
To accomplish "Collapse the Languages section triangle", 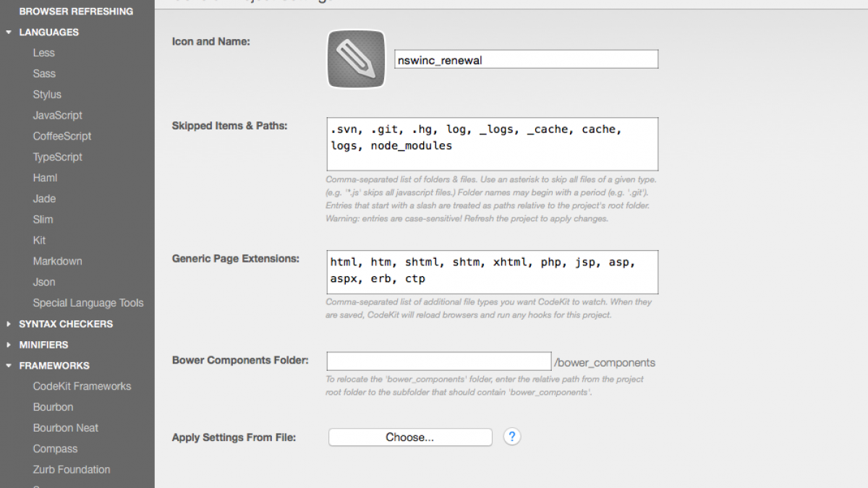I will coord(9,32).
